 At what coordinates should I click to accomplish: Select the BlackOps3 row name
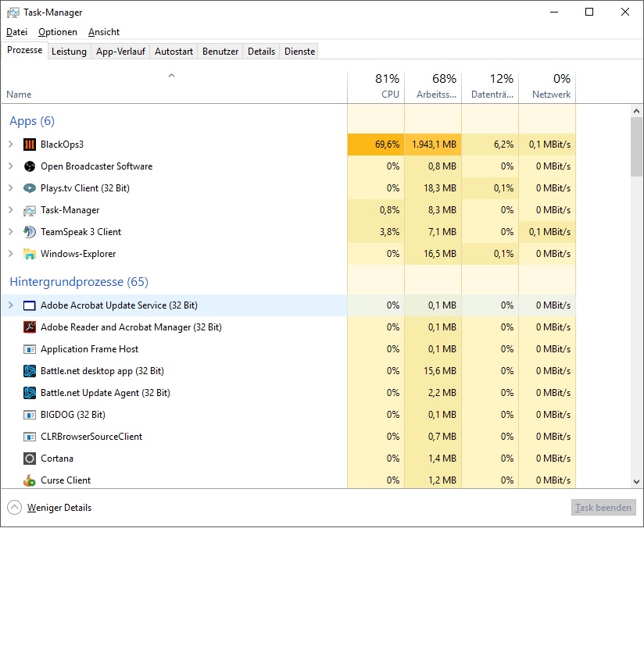pyautogui.click(x=62, y=145)
